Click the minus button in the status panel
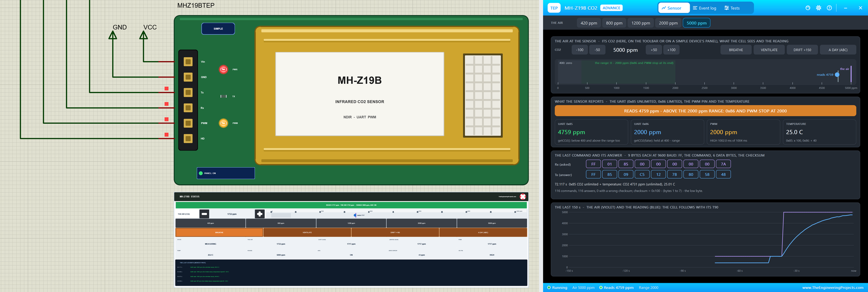868x292 pixels. tap(204, 214)
